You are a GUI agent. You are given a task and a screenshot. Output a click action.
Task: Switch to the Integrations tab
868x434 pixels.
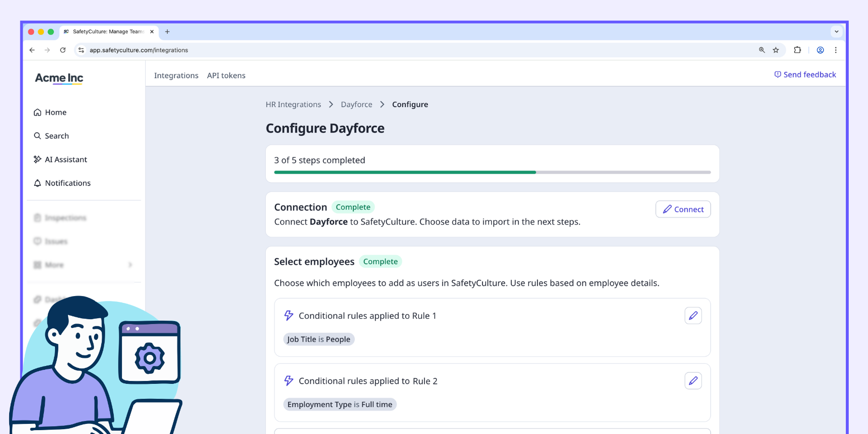[x=176, y=76]
